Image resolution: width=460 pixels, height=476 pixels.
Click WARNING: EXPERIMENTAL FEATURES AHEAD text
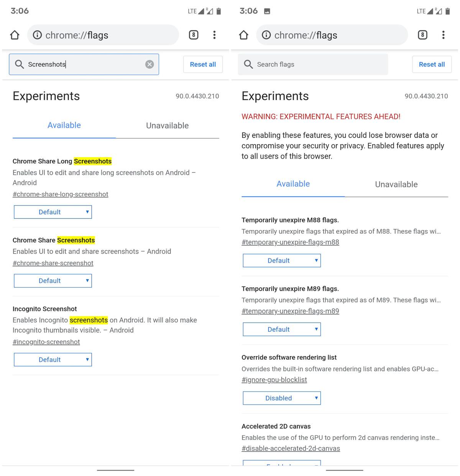(321, 117)
